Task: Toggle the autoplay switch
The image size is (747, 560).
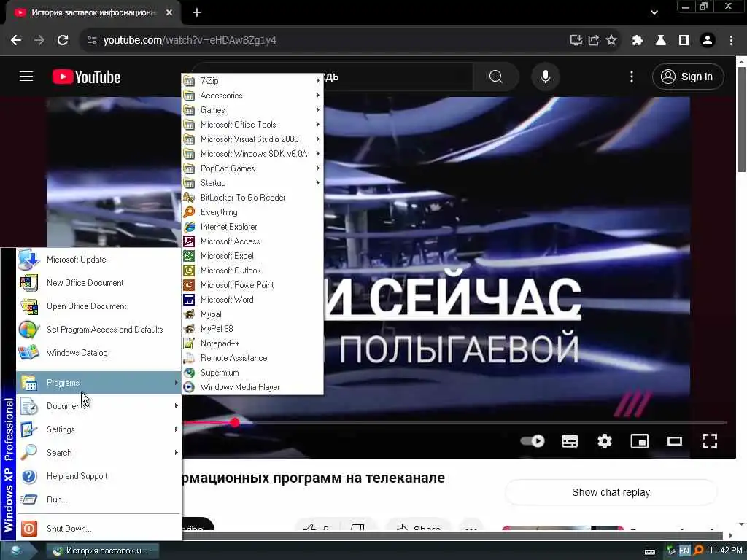Action: (x=532, y=441)
